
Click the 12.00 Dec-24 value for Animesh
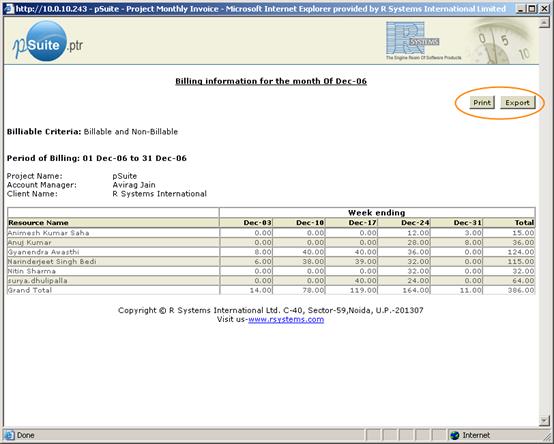(418, 233)
